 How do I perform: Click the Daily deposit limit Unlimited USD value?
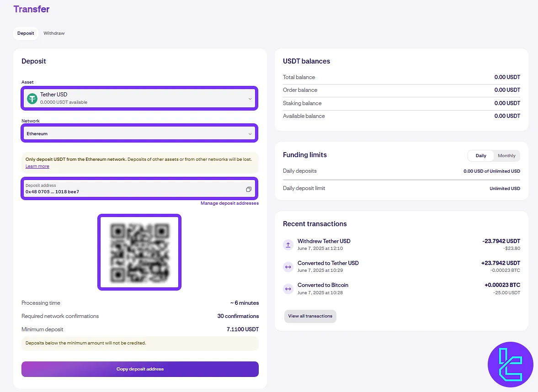click(x=505, y=189)
